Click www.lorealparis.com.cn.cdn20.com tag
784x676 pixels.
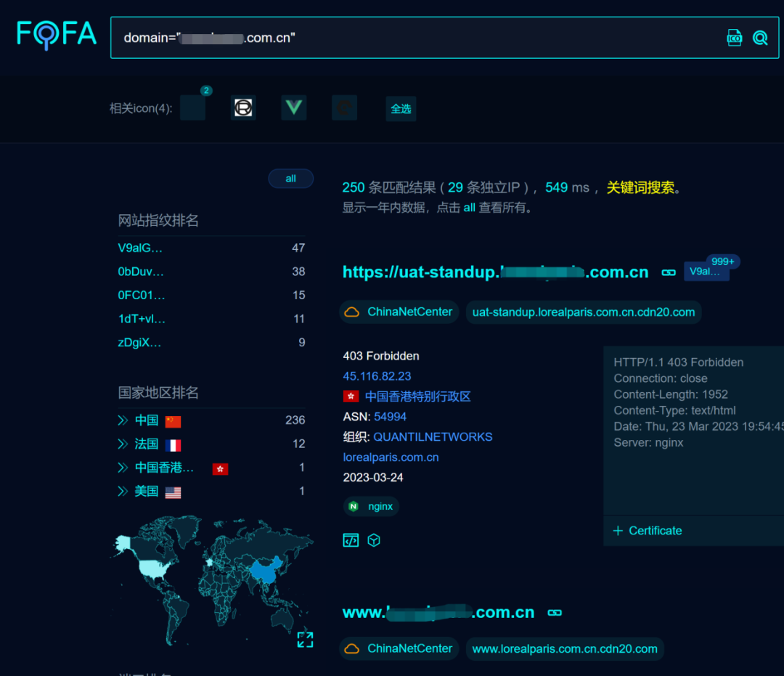tap(565, 648)
